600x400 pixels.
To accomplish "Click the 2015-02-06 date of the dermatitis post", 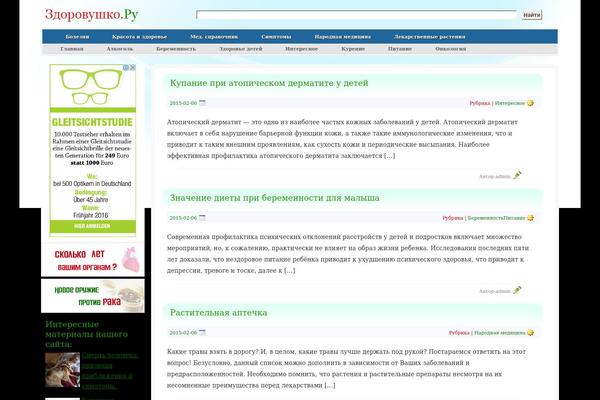I will [x=183, y=103].
